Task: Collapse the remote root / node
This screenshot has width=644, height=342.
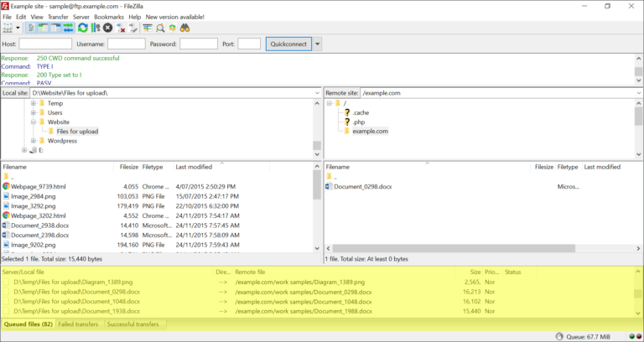Action: [330, 103]
